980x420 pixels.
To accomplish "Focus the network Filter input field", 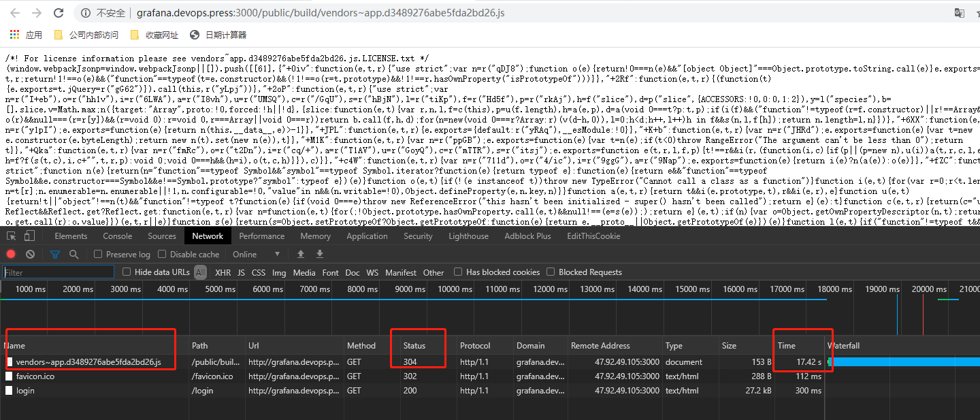I will (x=58, y=272).
